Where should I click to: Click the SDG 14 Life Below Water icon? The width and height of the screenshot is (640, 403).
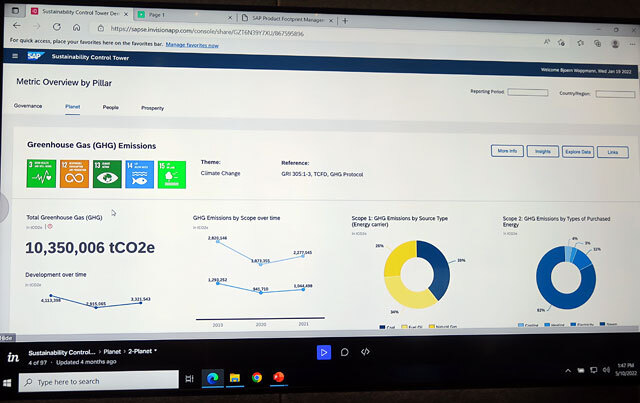140,174
